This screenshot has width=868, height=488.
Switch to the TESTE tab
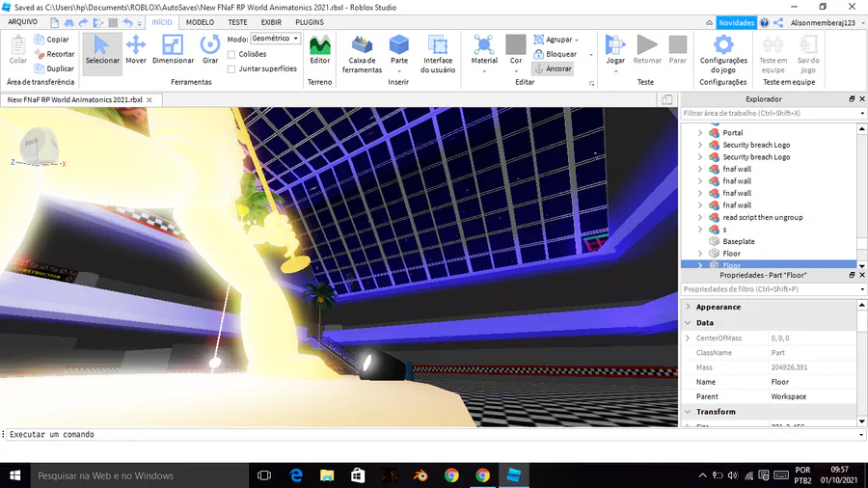pyautogui.click(x=237, y=22)
